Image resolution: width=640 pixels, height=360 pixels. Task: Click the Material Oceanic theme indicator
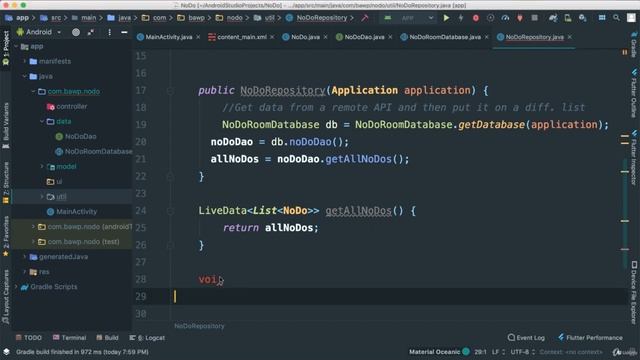[x=439, y=352]
